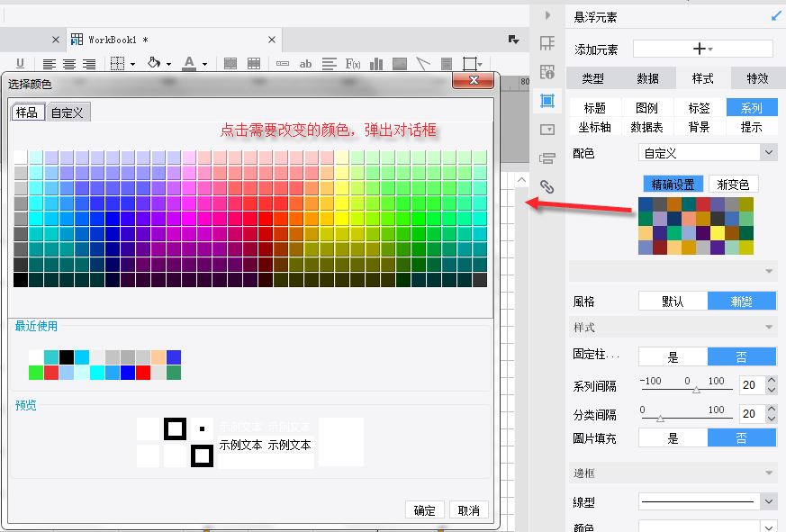
Task: Click the paint bucket fill color icon
Action: point(154,64)
